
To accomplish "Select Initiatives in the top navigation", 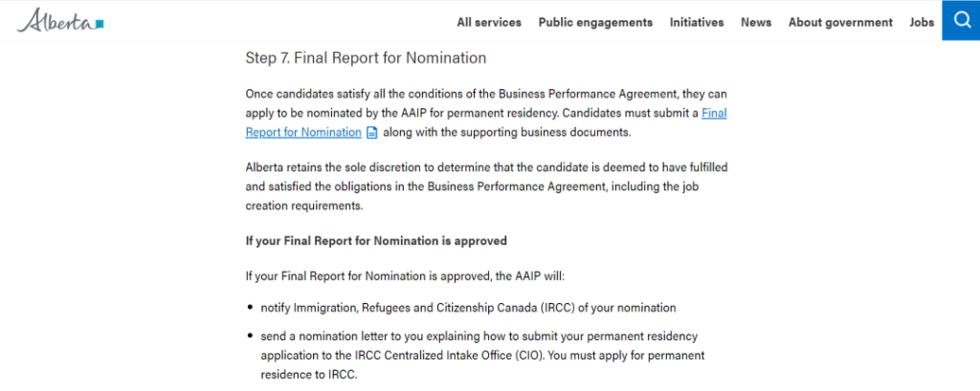I will point(697,23).
